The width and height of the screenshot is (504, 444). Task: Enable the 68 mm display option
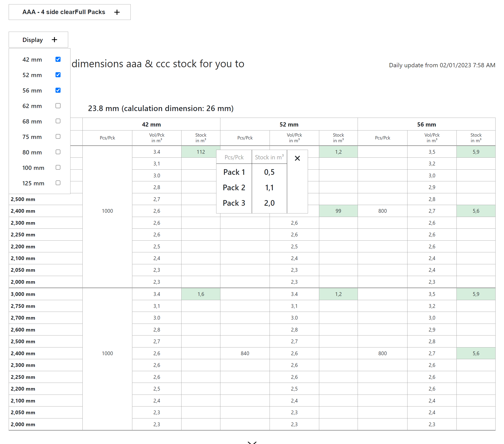coord(58,121)
